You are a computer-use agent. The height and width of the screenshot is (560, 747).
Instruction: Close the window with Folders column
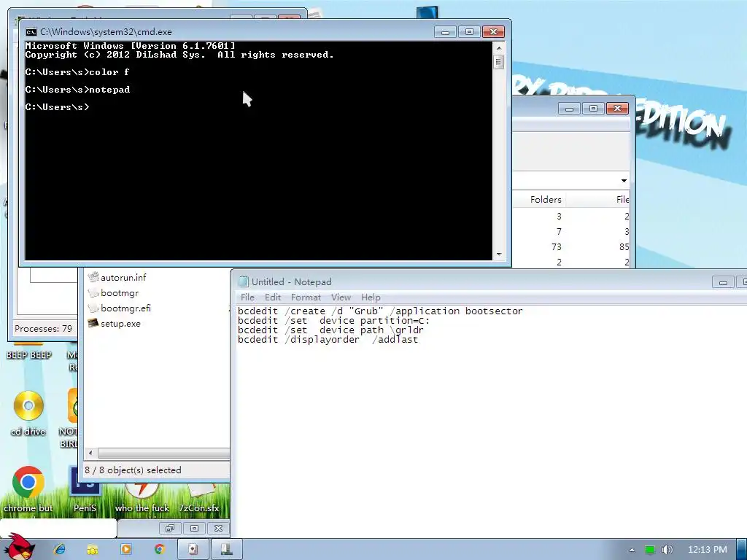pos(617,109)
